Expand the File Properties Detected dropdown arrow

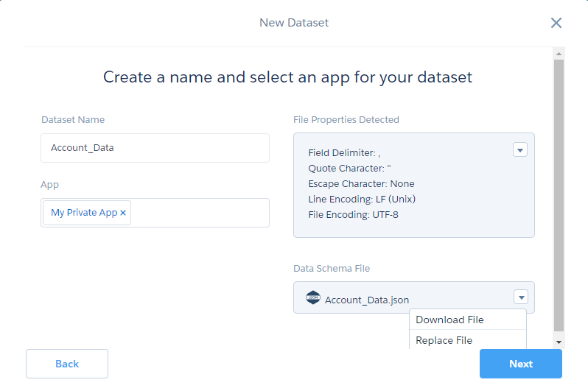520,150
